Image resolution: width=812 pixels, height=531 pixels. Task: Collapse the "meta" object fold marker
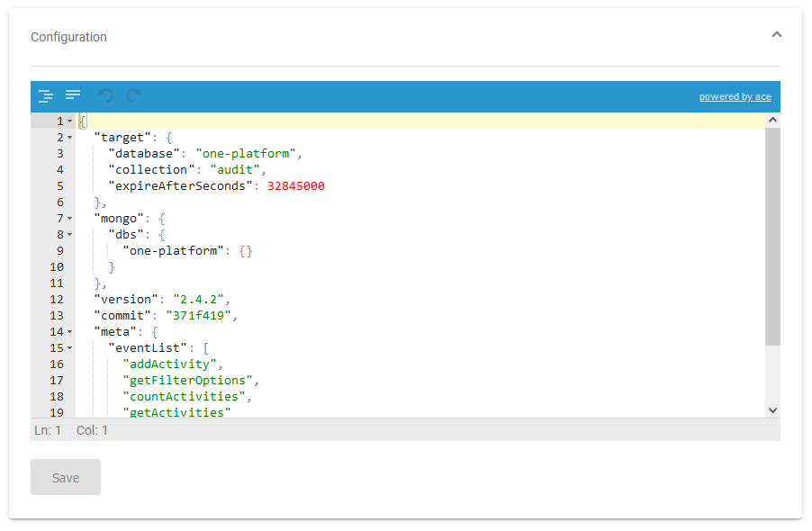[68, 331]
